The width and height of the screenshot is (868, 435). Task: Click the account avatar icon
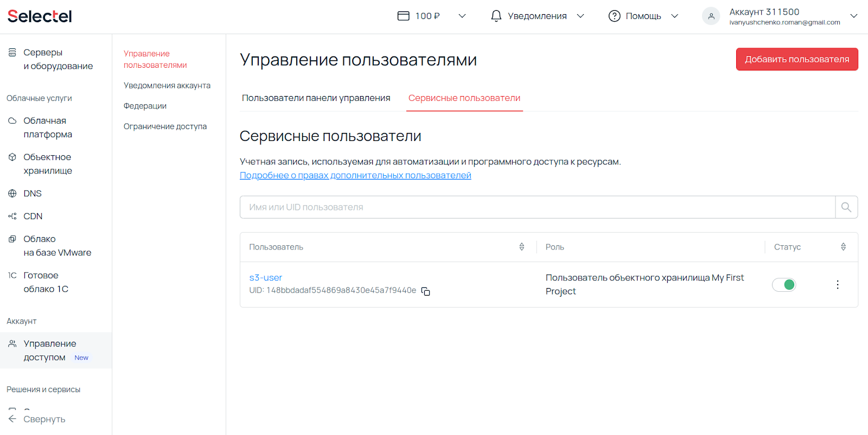tap(711, 16)
